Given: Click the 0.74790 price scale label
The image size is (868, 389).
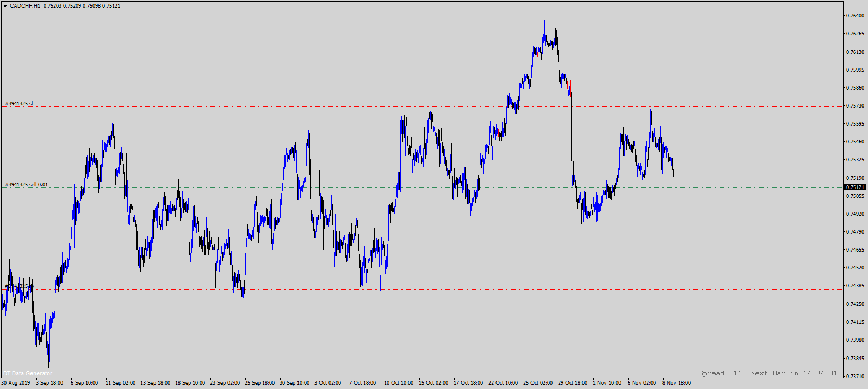Looking at the screenshot, I should pyautogui.click(x=854, y=232).
